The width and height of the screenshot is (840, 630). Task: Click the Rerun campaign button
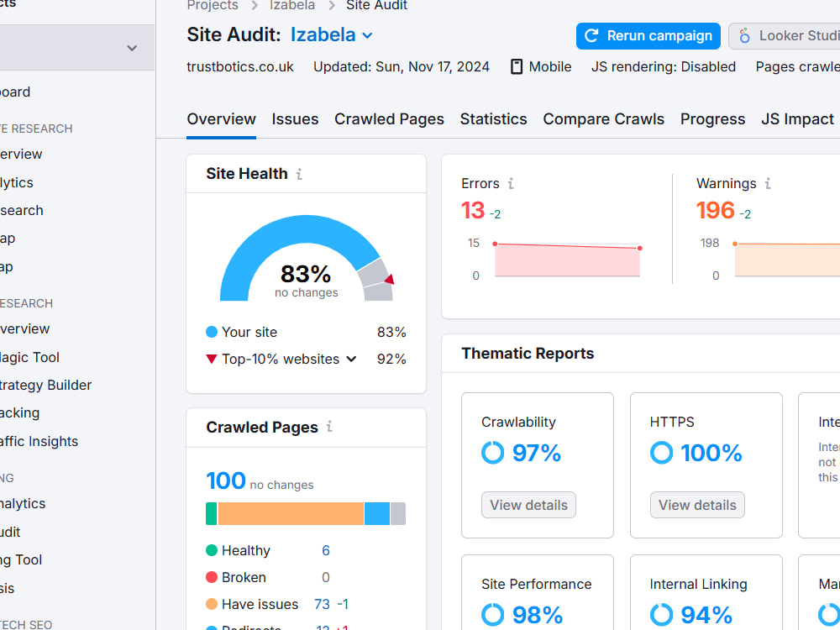point(648,36)
